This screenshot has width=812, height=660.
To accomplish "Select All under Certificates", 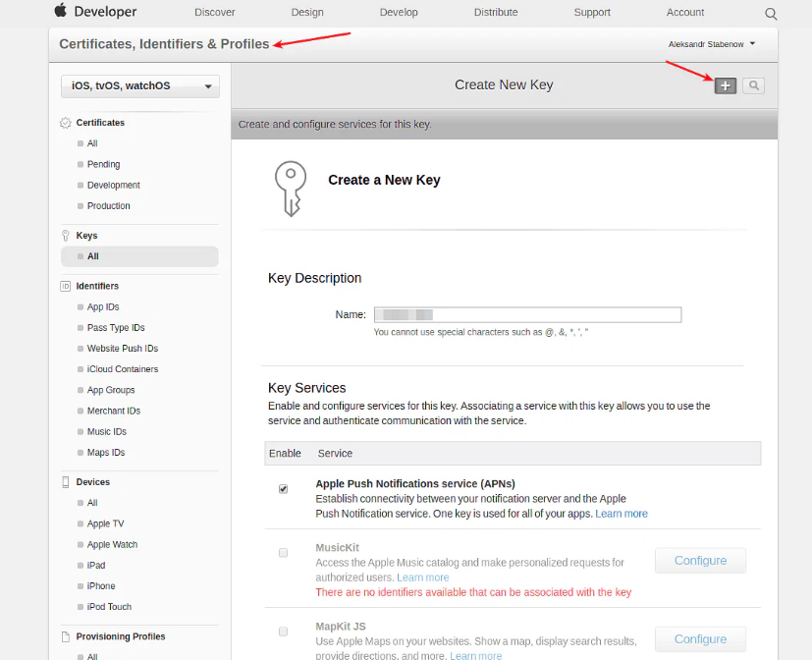I will pyautogui.click(x=92, y=143).
